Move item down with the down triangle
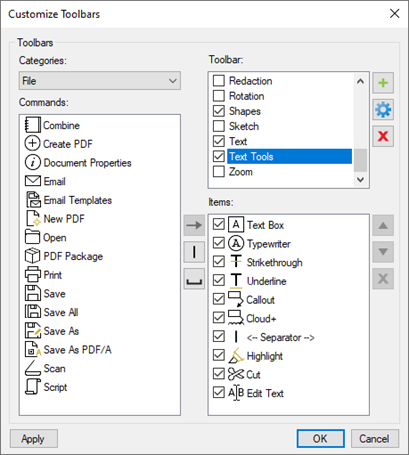Screen dimensions: 409x455 point(383,252)
